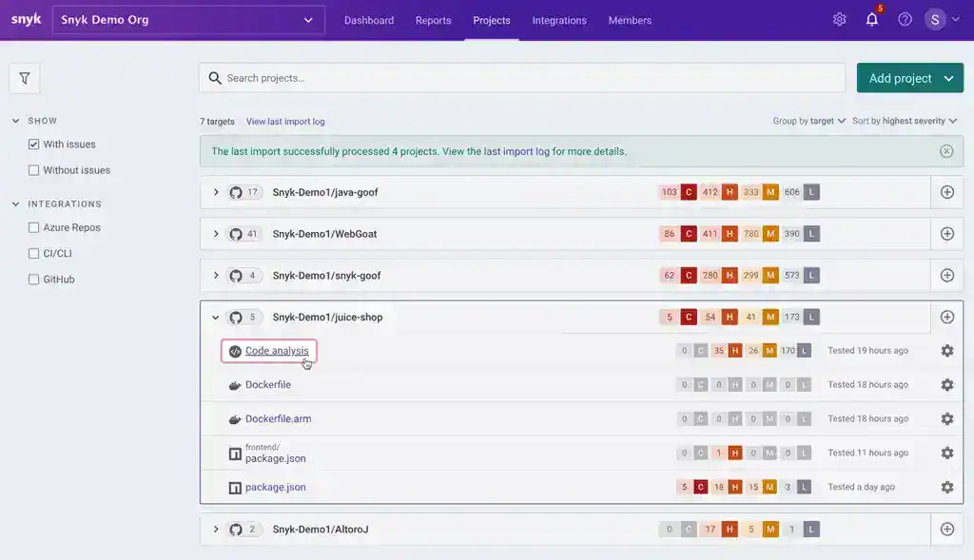This screenshot has height=560, width=974.
Task: Go to Projects tab
Action: pyautogui.click(x=492, y=21)
